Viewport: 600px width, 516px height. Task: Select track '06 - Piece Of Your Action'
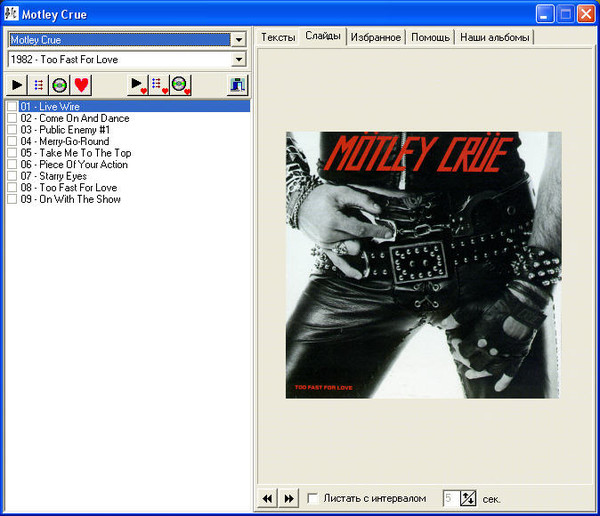74,164
